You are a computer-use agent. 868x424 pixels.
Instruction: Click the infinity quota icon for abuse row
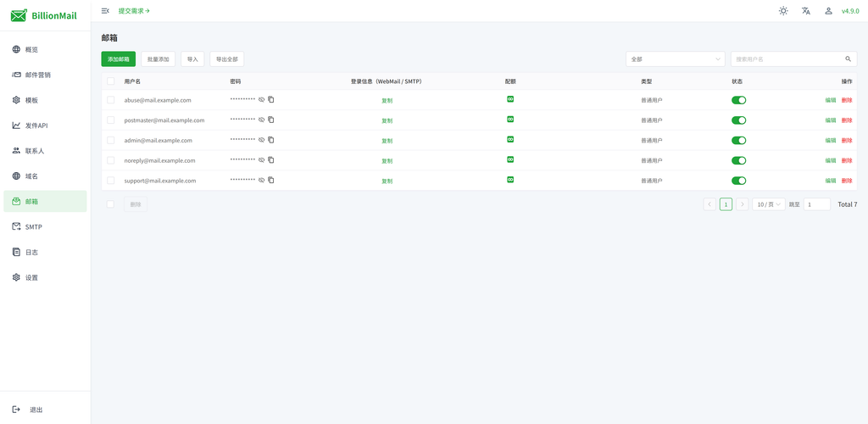510,99
